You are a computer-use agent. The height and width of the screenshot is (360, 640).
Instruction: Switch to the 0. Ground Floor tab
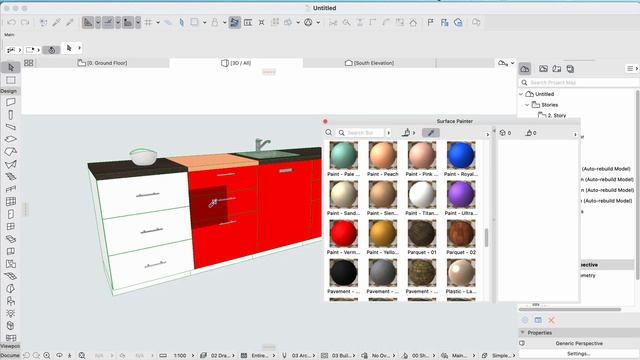[x=102, y=63]
